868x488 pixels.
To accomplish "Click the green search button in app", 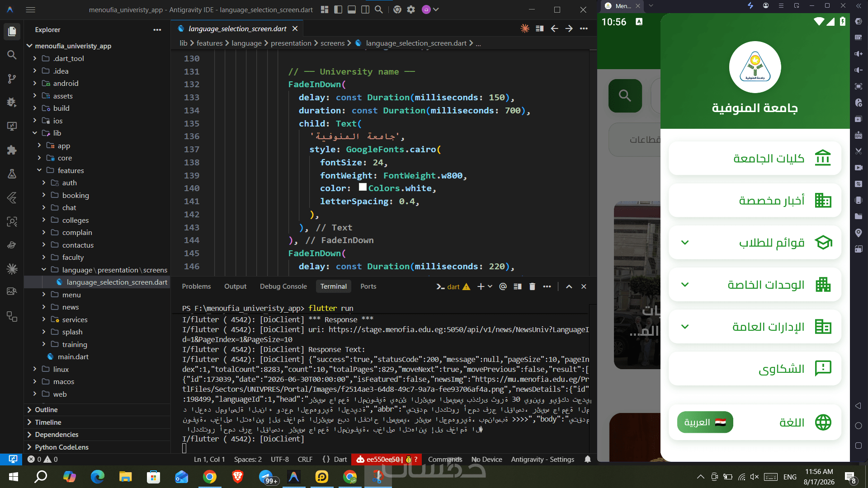I will click(625, 96).
